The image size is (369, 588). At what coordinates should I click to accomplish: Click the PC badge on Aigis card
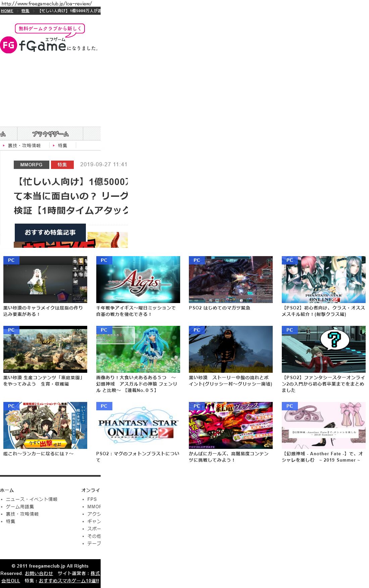104,260
